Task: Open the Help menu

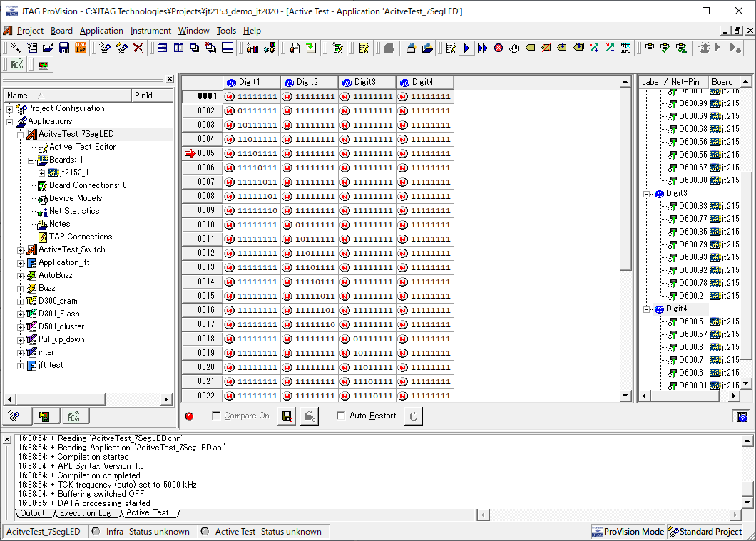Action: (x=252, y=31)
